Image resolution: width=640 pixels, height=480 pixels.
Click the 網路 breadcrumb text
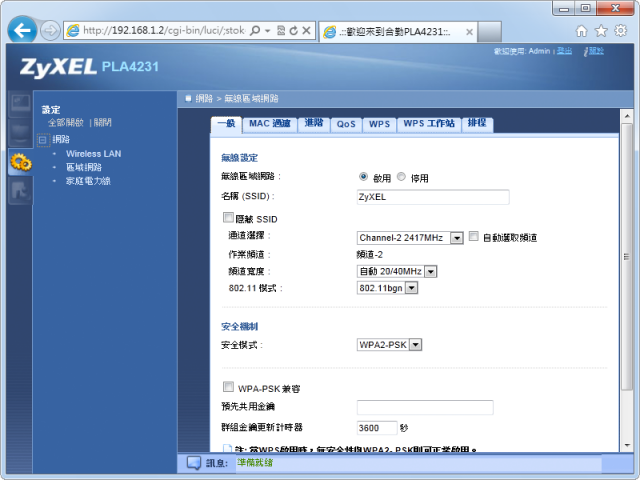click(204, 98)
